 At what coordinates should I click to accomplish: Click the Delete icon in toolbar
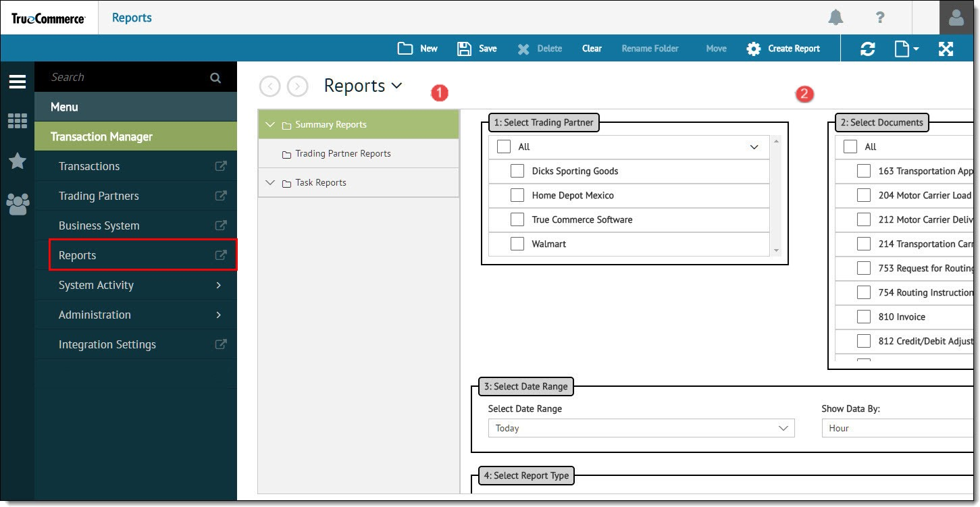click(x=539, y=48)
